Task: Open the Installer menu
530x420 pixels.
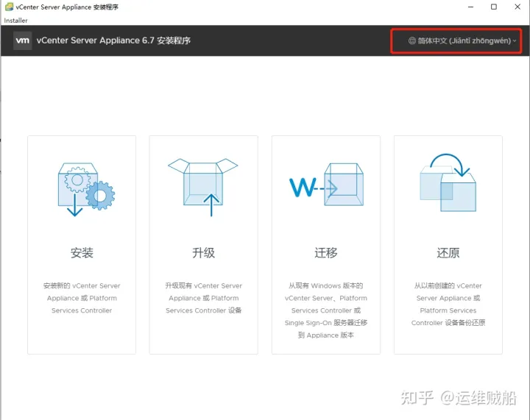Action: click(x=16, y=21)
